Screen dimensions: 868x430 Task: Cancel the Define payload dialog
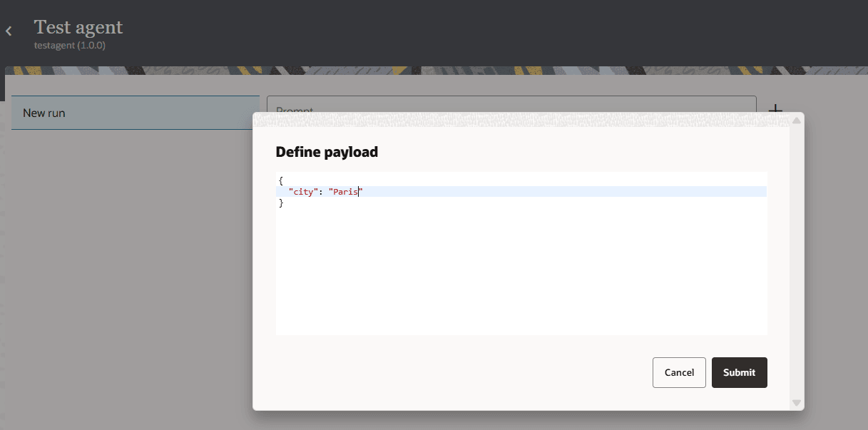(x=678, y=372)
